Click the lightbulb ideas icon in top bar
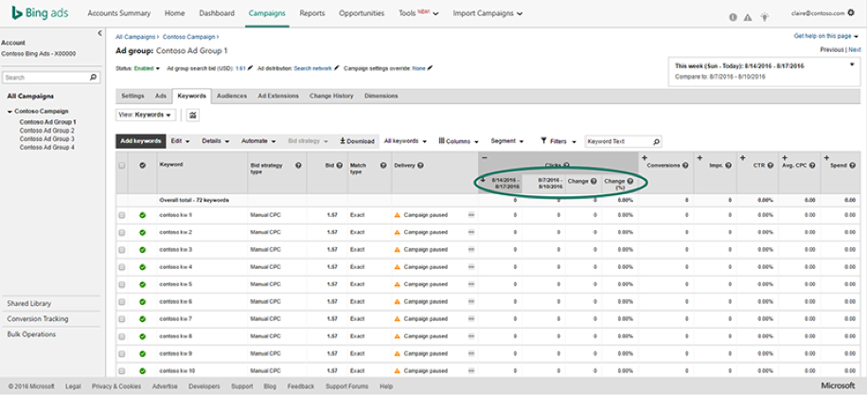Image resolution: width=868 pixels, height=395 pixels. (765, 17)
